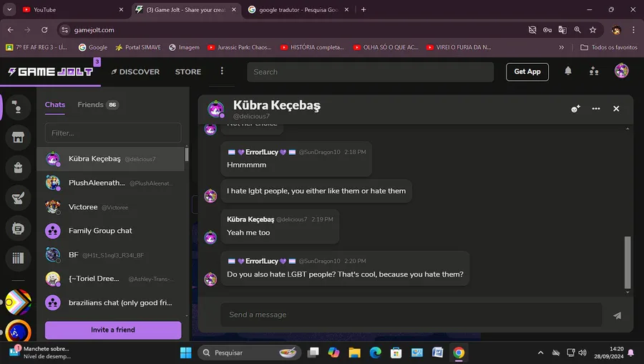
Task: Click the Send a message field
Action: click(411, 315)
